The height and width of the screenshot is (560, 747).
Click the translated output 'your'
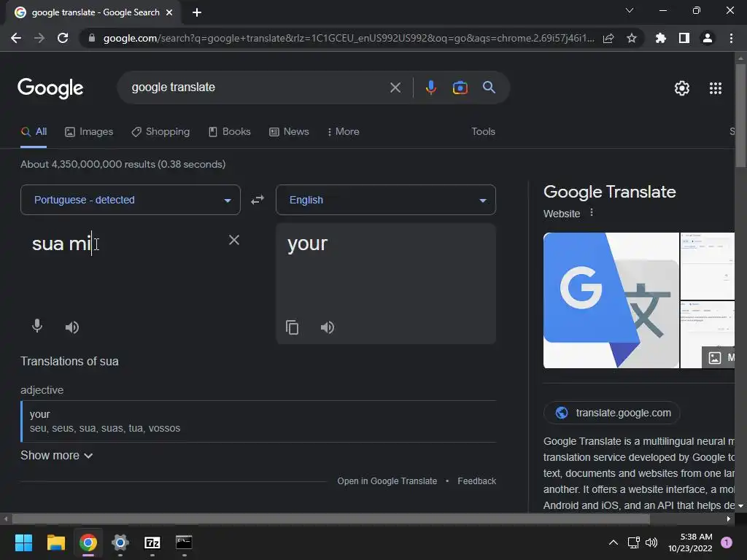point(307,244)
